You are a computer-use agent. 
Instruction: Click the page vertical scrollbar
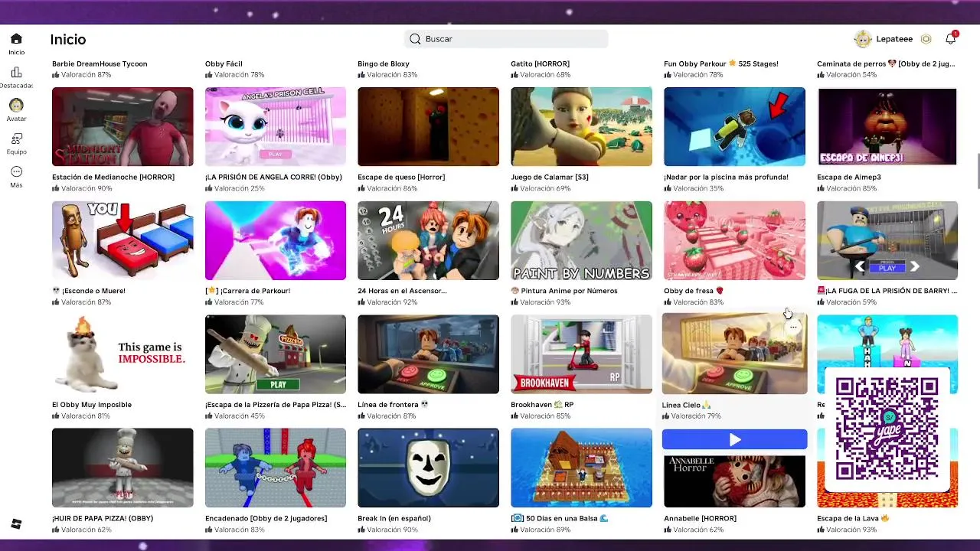tap(977, 171)
